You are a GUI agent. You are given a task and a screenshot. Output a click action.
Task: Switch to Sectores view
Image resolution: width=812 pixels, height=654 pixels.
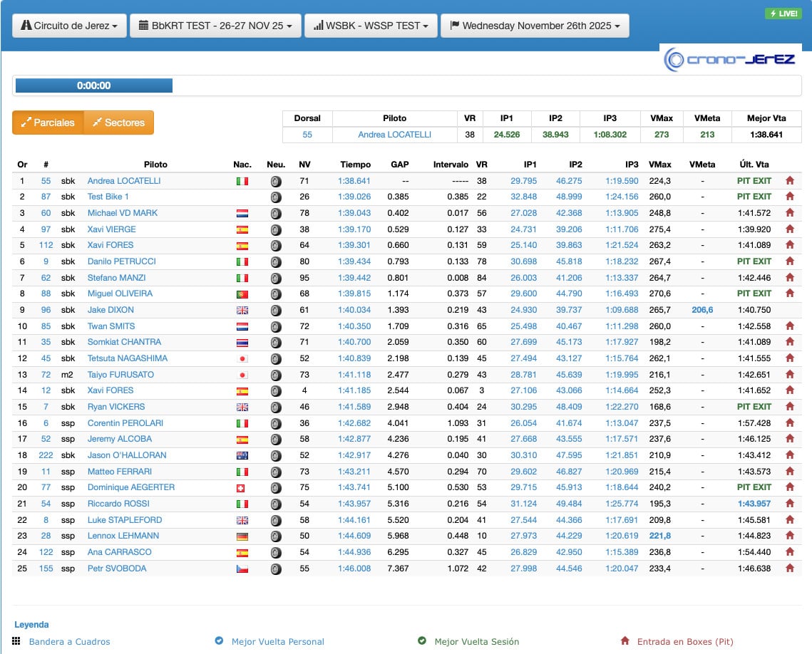(x=118, y=123)
